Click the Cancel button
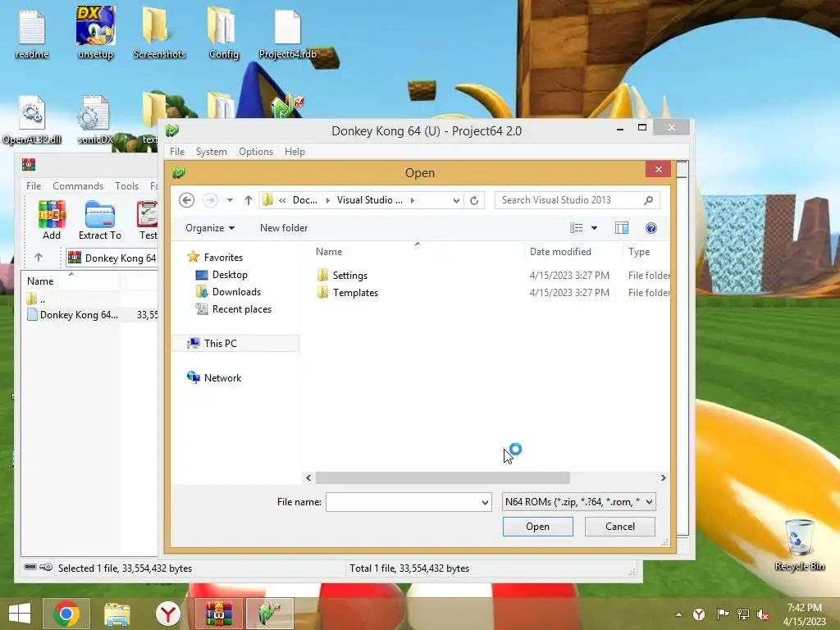 click(620, 527)
